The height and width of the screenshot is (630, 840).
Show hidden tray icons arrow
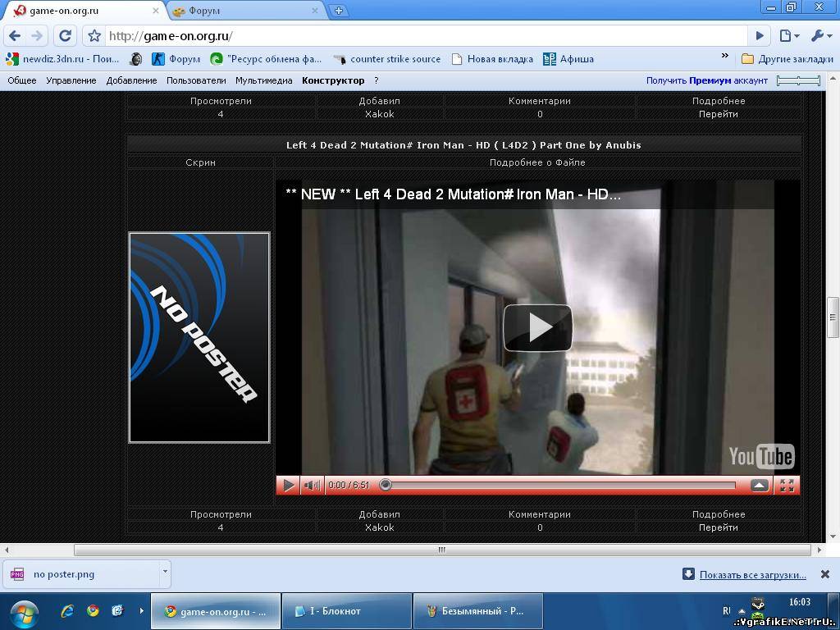742,611
